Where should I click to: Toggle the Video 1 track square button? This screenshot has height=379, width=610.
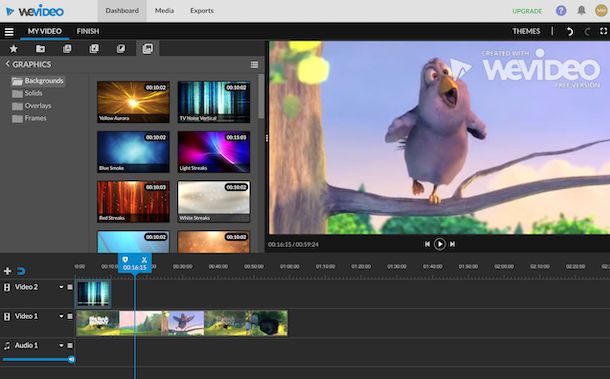point(70,316)
